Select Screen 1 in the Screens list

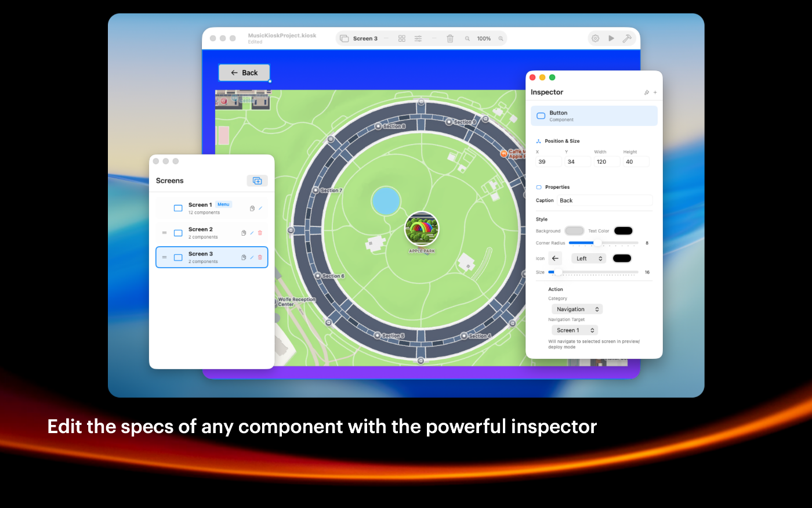pyautogui.click(x=200, y=208)
